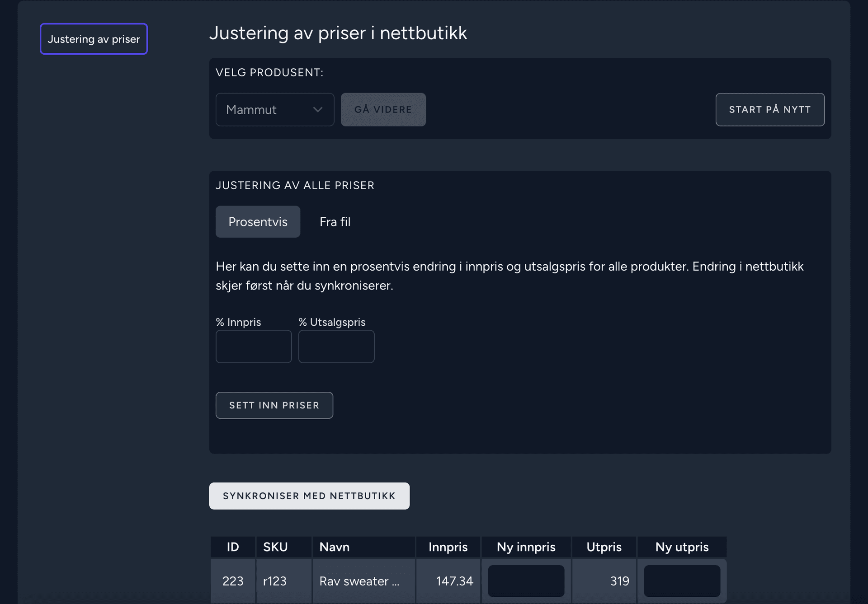Click the SKU column header
The width and height of the screenshot is (868, 604).
click(x=275, y=547)
